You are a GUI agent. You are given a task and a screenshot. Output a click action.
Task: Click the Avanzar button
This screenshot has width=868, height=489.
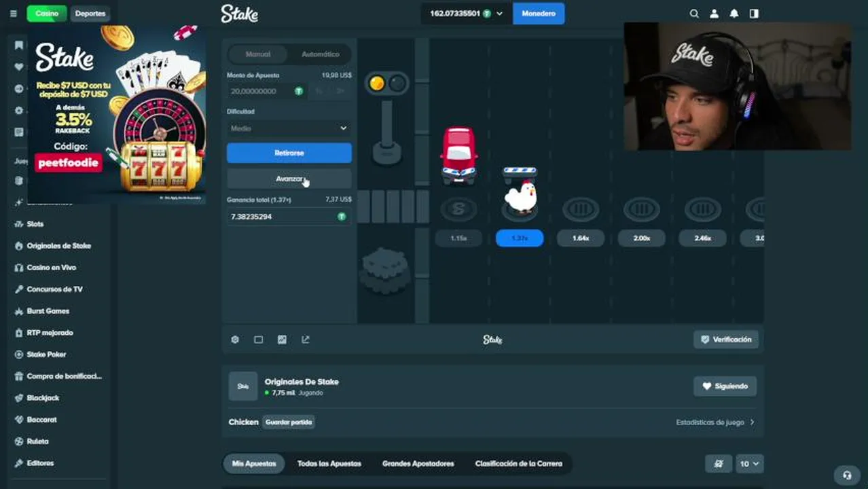click(289, 179)
